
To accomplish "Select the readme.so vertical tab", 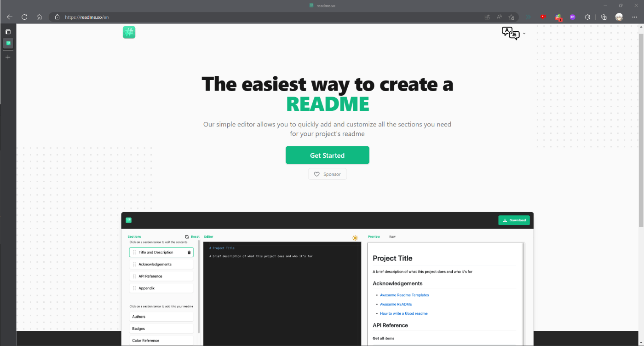I will tap(8, 43).
